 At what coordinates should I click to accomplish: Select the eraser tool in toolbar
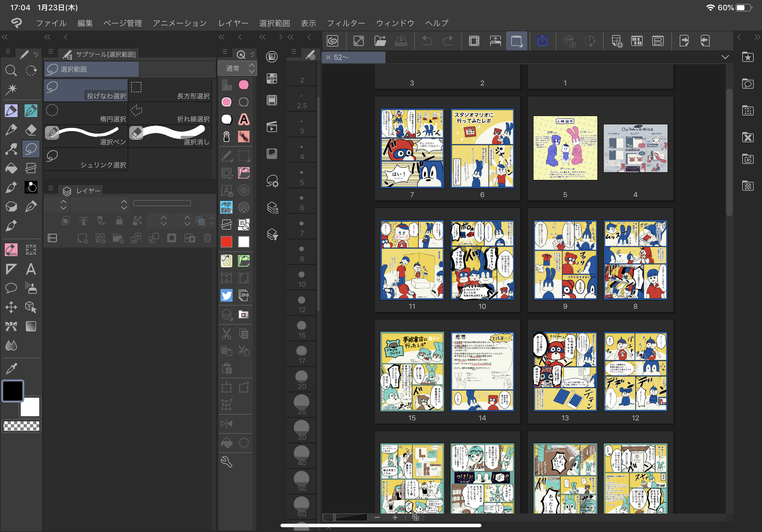click(x=31, y=130)
